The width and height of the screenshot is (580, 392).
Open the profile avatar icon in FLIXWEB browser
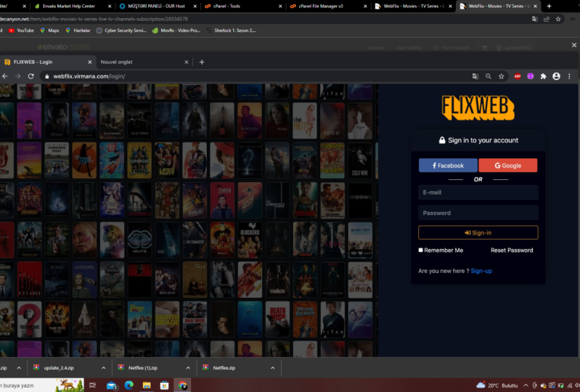click(556, 76)
